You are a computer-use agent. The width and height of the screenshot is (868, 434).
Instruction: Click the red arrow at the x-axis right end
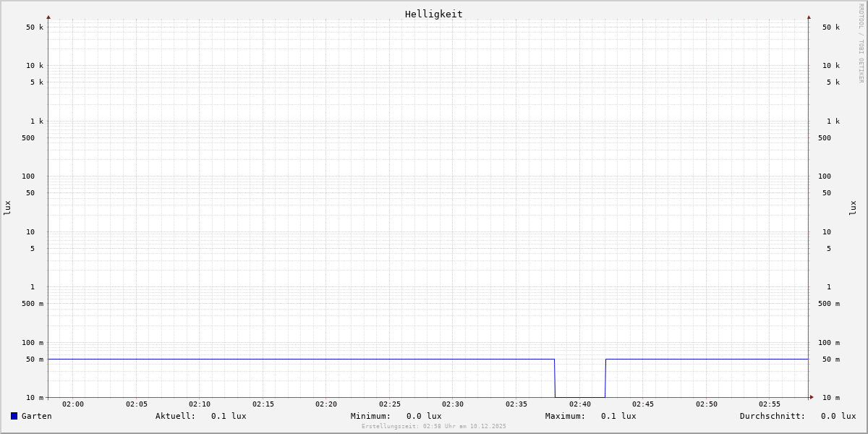812,397
